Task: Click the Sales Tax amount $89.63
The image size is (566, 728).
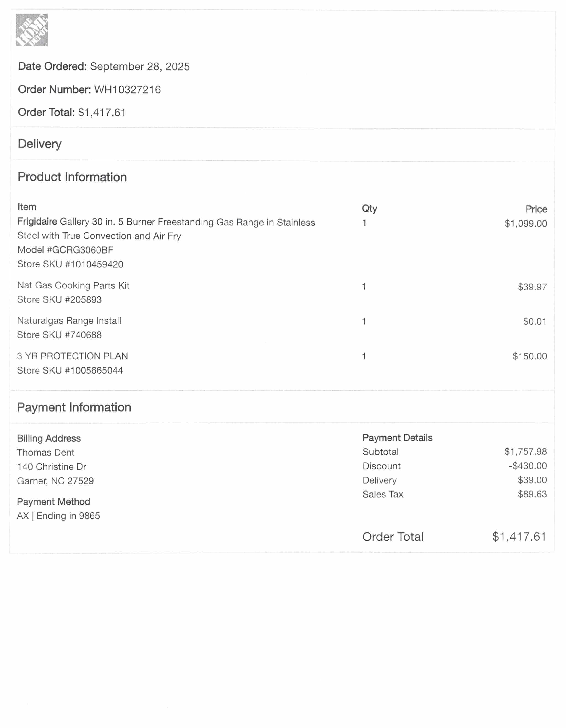Action: click(x=532, y=494)
